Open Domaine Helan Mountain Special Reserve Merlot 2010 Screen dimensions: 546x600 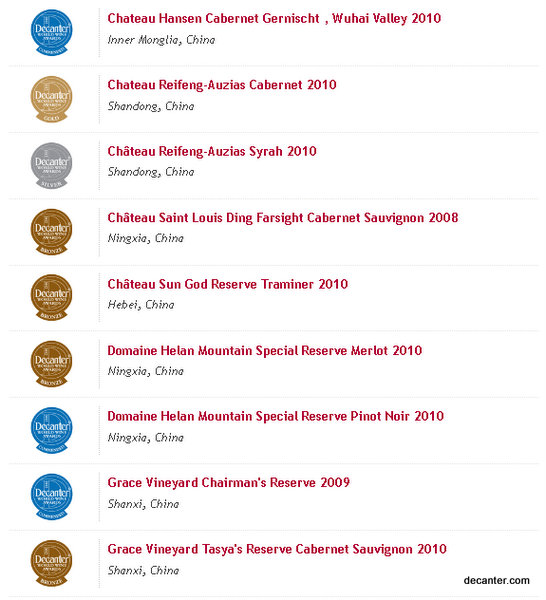pos(265,351)
